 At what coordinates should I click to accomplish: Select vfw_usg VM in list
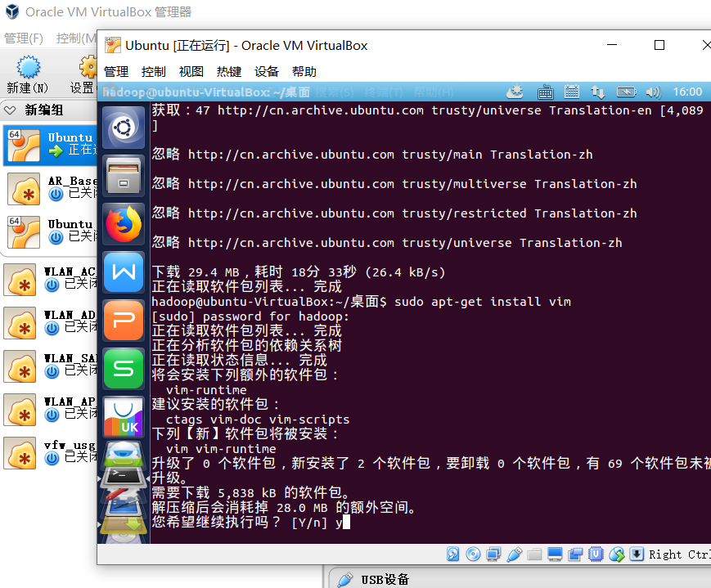point(50,453)
